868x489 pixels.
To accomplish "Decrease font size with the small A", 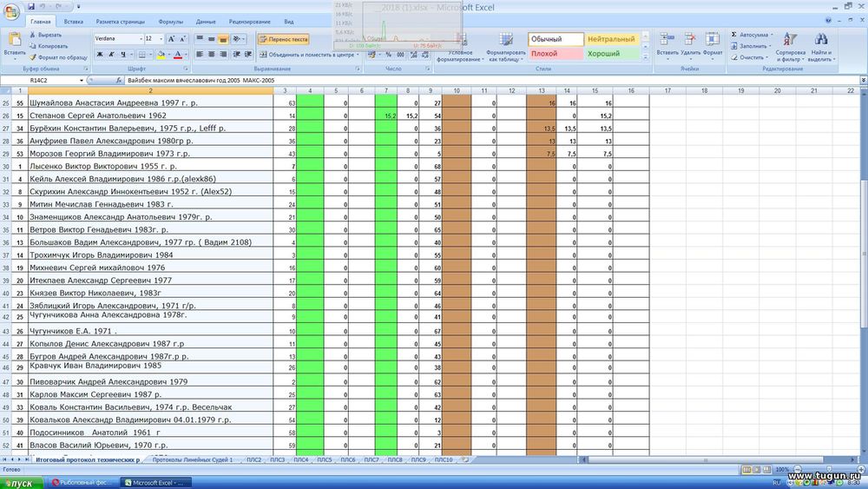I will [182, 39].
